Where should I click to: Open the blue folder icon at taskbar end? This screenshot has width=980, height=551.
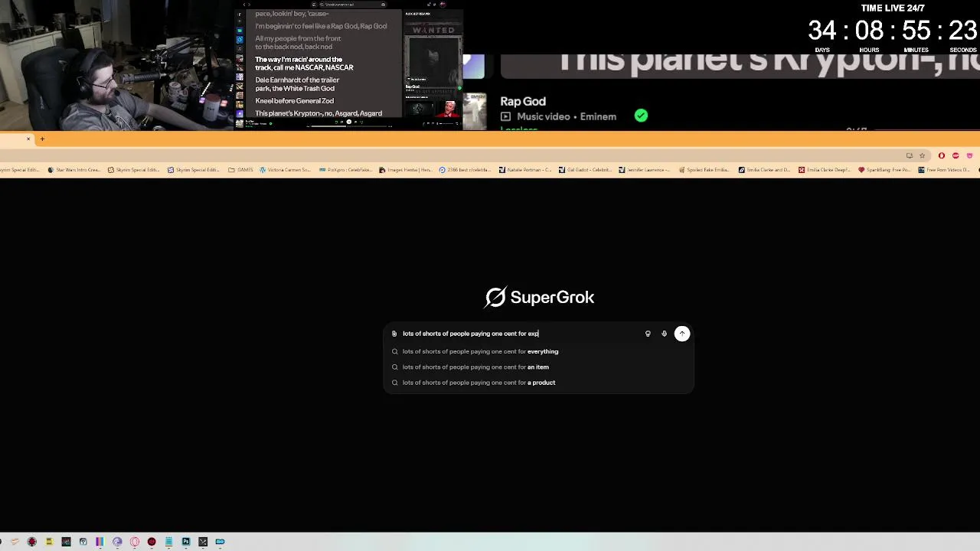tap(220, 542)
